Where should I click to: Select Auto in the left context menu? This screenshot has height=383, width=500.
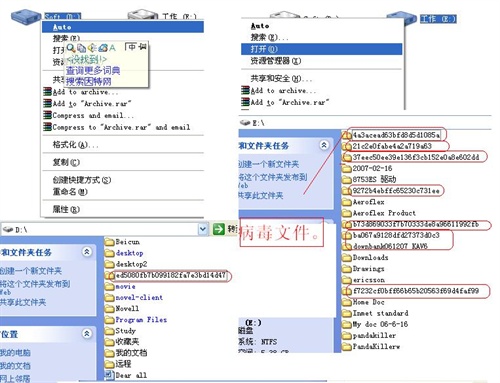pyautogui.click(x=123, y=27)
